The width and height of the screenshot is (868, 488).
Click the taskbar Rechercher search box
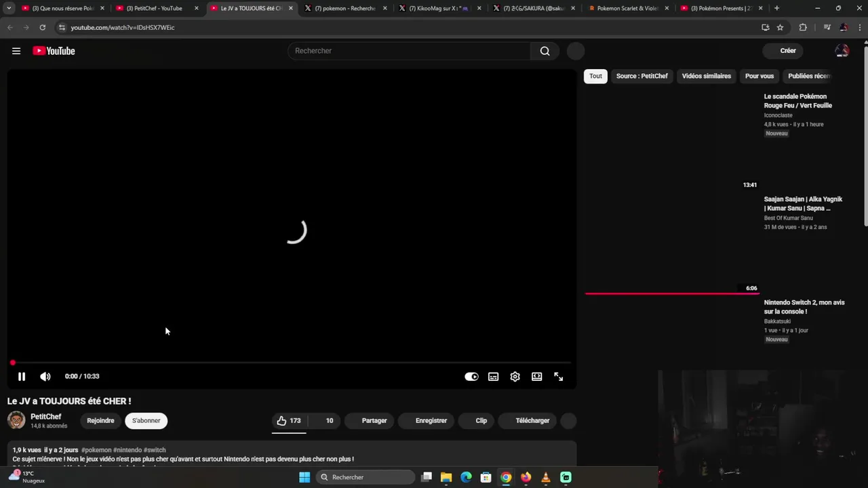366,477
